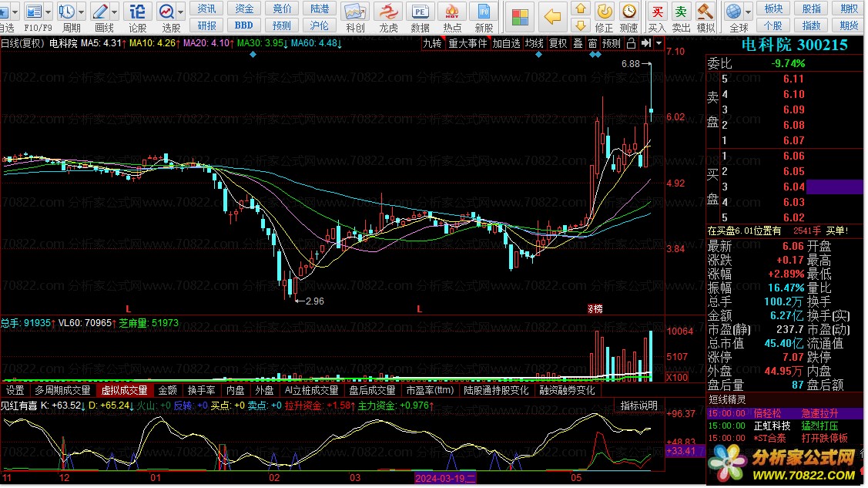This screenshot has height=488, width=868.
Task: Expand the 画线 dropdown arrow
Action: click(x=115, y=11)
